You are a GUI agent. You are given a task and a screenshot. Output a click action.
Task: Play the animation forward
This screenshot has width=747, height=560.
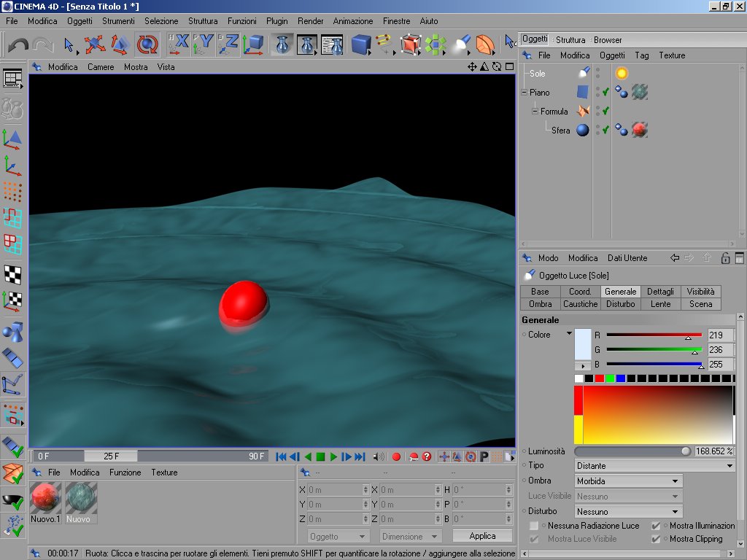333,456
